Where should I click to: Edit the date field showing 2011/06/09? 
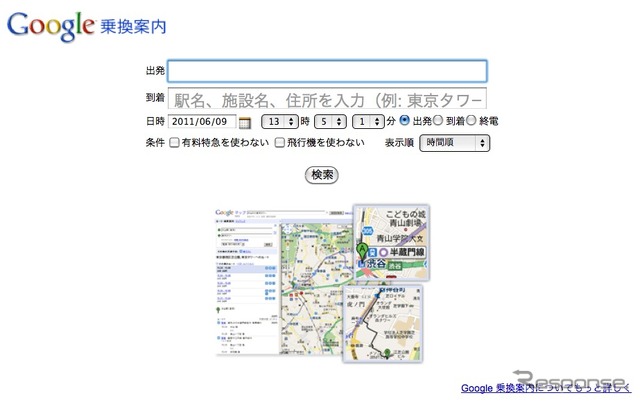202,121
